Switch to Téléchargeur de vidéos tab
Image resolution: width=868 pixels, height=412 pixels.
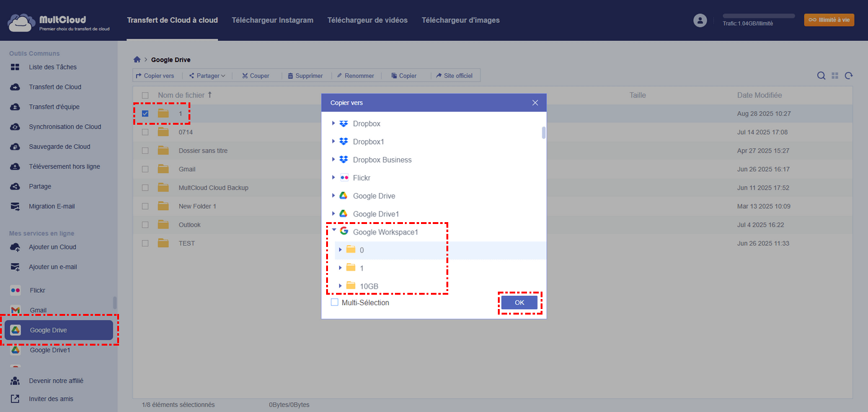point(368,20)
